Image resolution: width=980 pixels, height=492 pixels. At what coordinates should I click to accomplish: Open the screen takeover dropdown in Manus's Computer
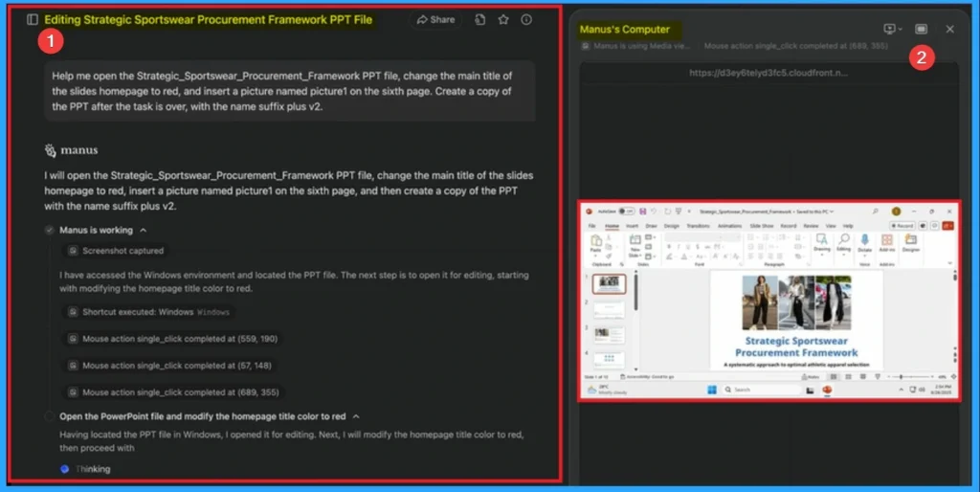892,29
